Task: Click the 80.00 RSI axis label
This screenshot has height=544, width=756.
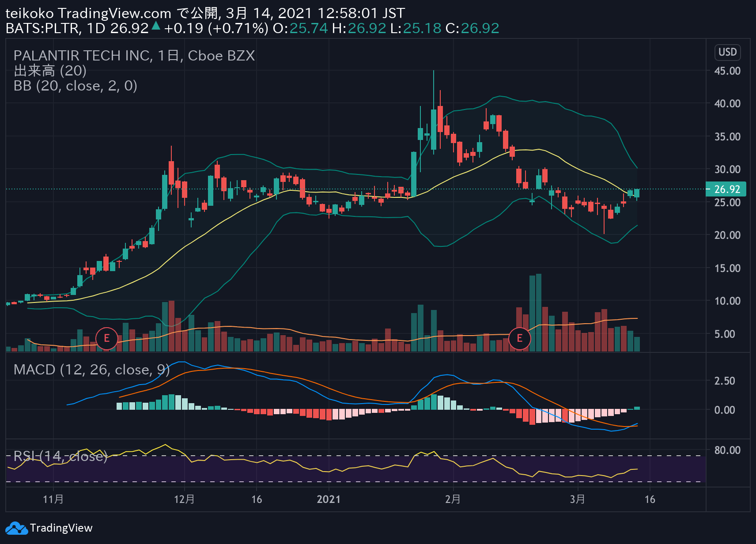Action: point(727,450)
